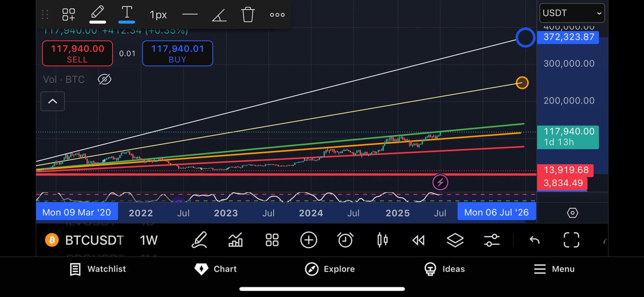Viewport: 644px width, 297px height.
Task: Open the BTCUSDT symbol search
Action: (94, 240)
